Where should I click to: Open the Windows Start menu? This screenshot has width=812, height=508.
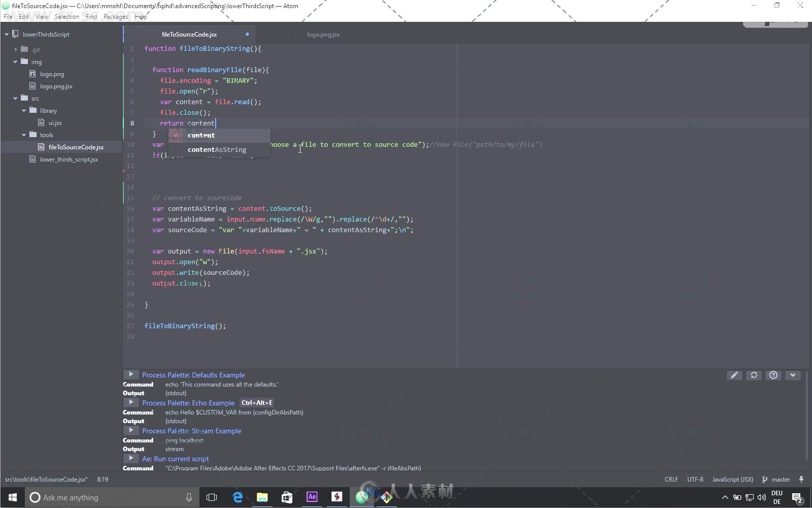point(12,497)
